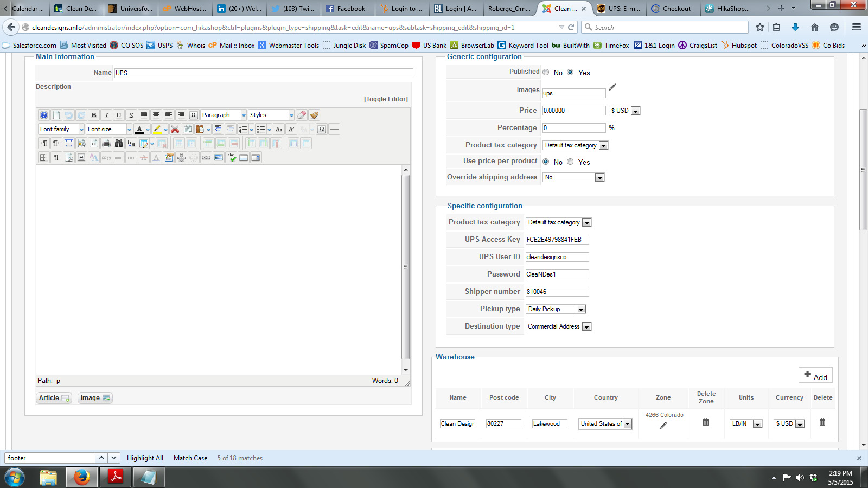Insert a blockquote in the editor

point(194,115)
